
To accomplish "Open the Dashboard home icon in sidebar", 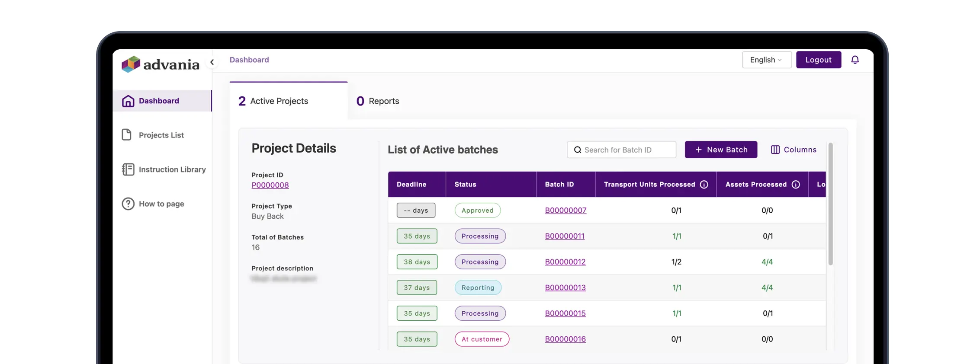I will click(x=128, y=101).
